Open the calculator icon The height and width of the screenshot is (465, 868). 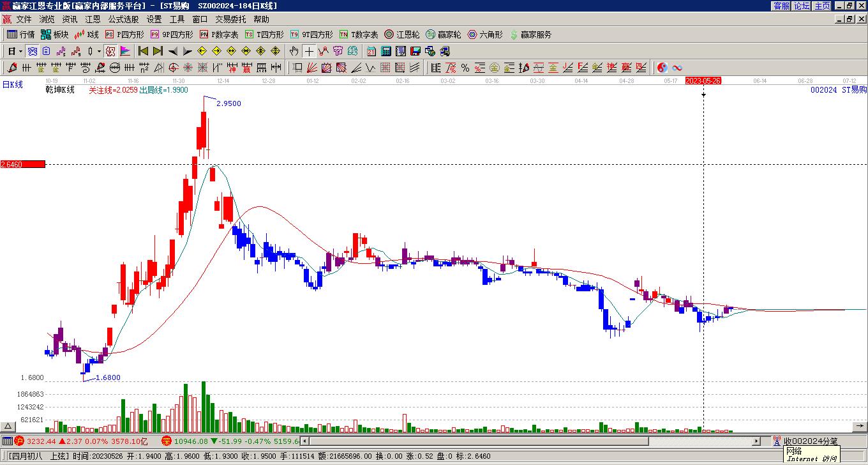(x=386, y=51)
